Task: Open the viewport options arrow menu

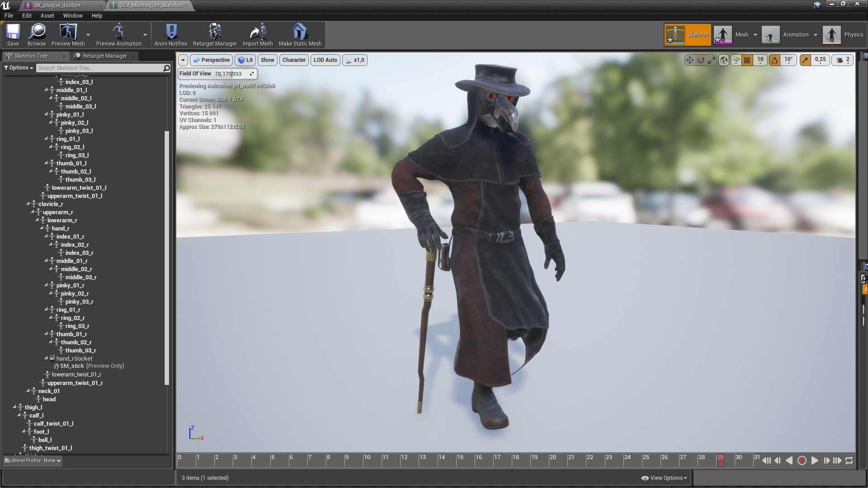Action: pos(183,60)
